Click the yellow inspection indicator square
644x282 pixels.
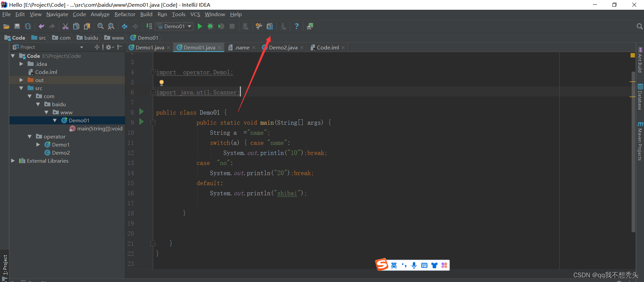[x=633, y=55]
